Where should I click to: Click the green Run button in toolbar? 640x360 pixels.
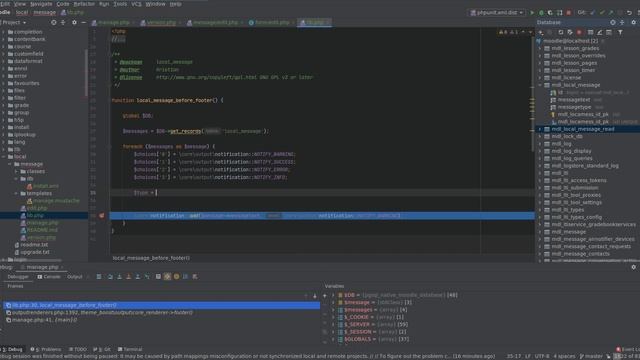click(532, 13)
